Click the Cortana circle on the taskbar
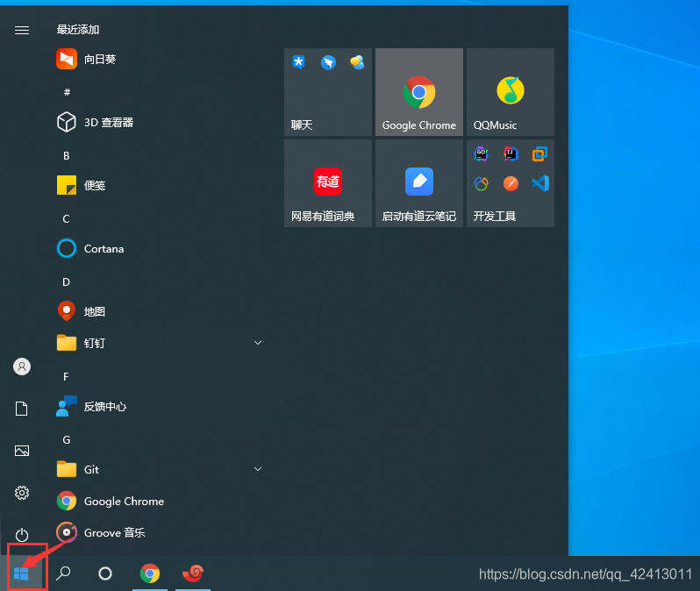 coord(105,573)
